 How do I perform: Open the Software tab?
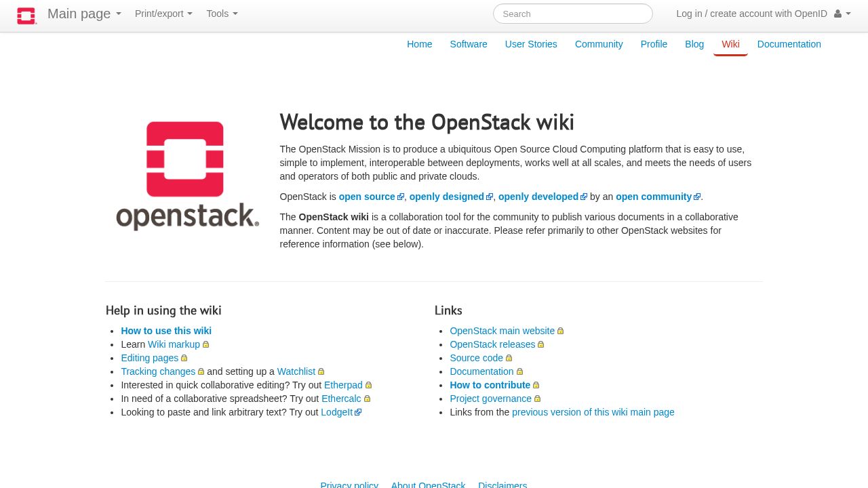469,44
